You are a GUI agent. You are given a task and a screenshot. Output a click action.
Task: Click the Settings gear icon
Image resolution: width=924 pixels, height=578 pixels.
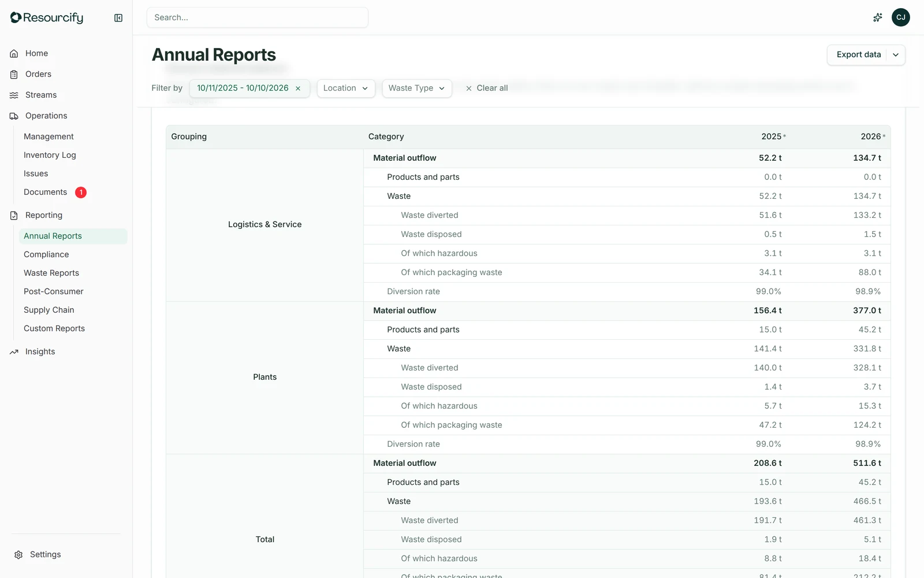18,554
